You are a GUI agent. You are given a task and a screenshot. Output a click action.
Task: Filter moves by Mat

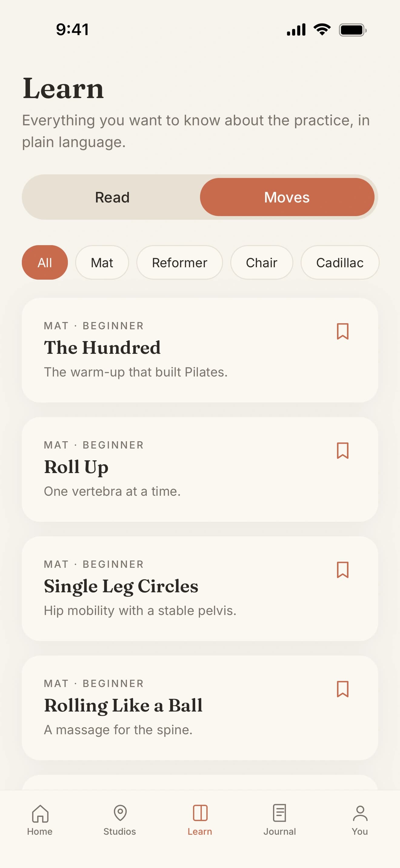tap(102, 262)
